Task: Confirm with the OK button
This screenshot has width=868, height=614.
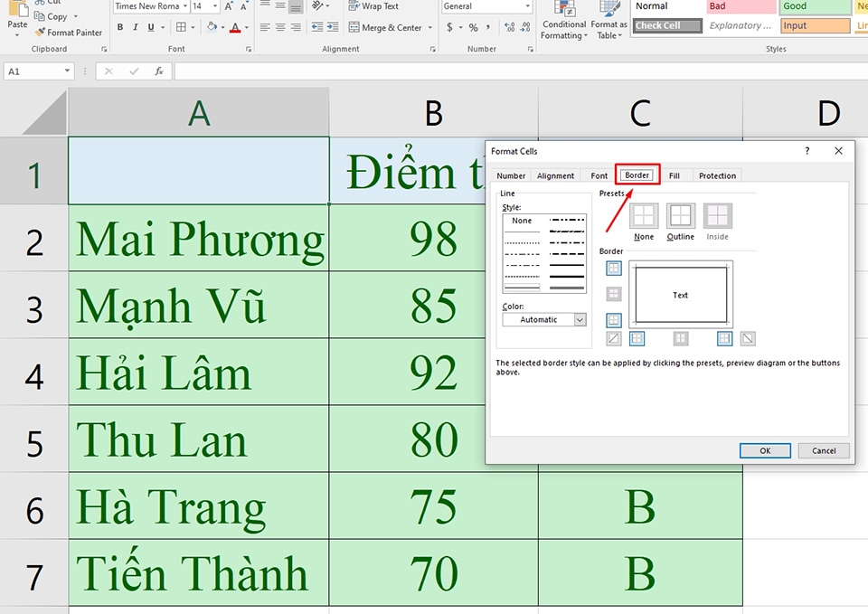Action: pyautogui.click(x=765, y=450)
